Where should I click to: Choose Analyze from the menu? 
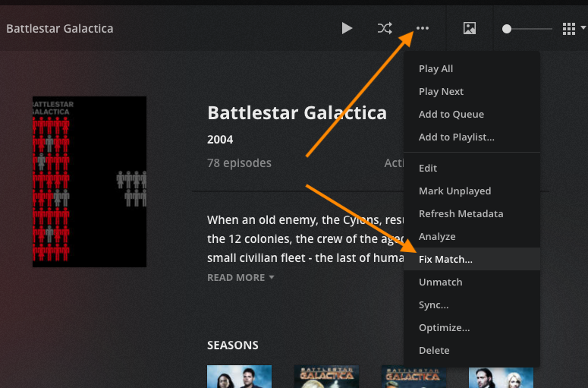point(472,236)
